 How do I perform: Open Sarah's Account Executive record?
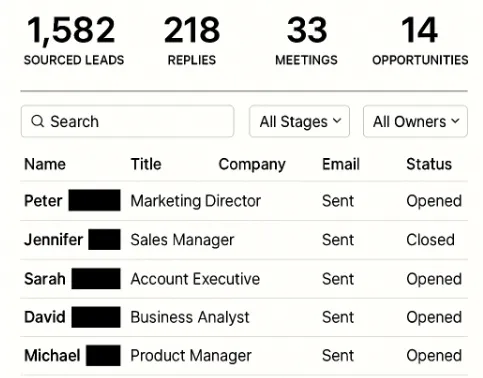pyautogui.click(x=244, y=279)
